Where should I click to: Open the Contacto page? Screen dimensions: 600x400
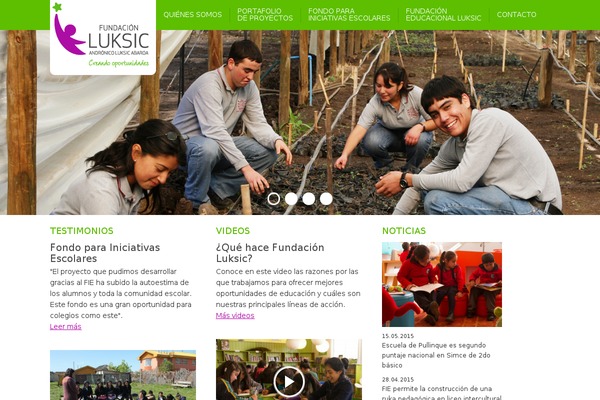click(516, 15)
